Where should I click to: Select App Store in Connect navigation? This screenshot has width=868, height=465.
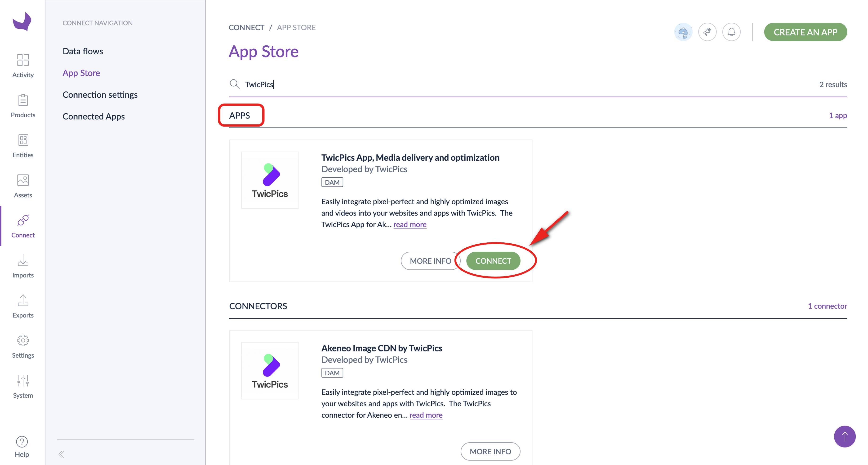tap(81, 73)
